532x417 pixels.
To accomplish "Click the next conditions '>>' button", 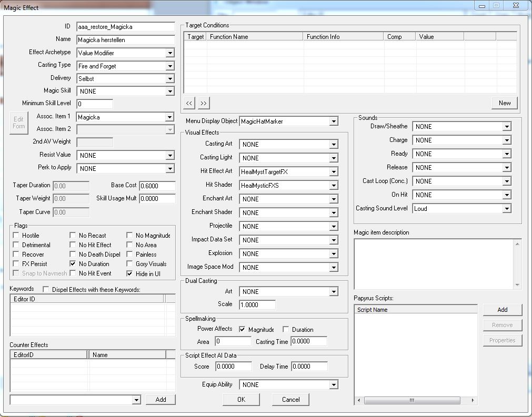I will pyautogui.click(x=203, y=103).
